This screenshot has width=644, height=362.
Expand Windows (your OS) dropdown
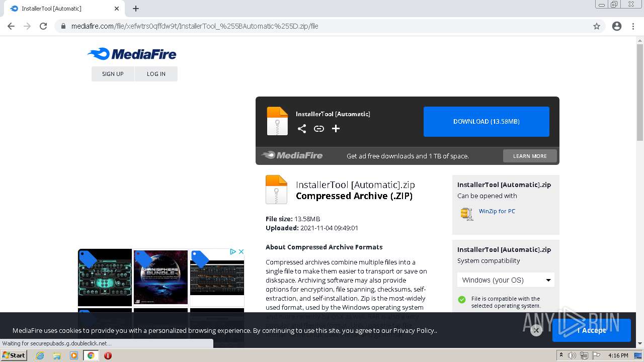[x=506, y=280]
